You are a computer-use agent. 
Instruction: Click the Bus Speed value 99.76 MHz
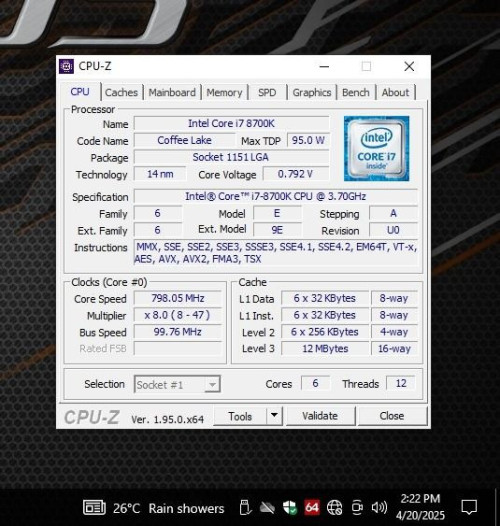pos(178,332)
